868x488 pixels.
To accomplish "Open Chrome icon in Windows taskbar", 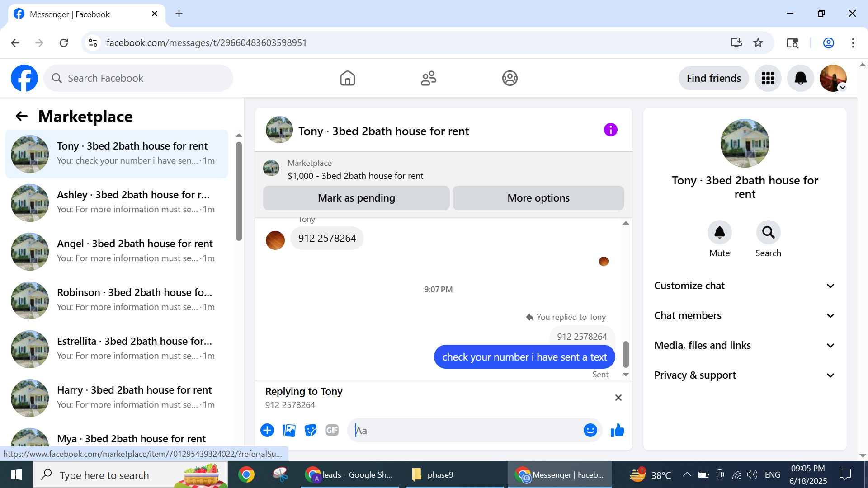I will click(246, 474).
